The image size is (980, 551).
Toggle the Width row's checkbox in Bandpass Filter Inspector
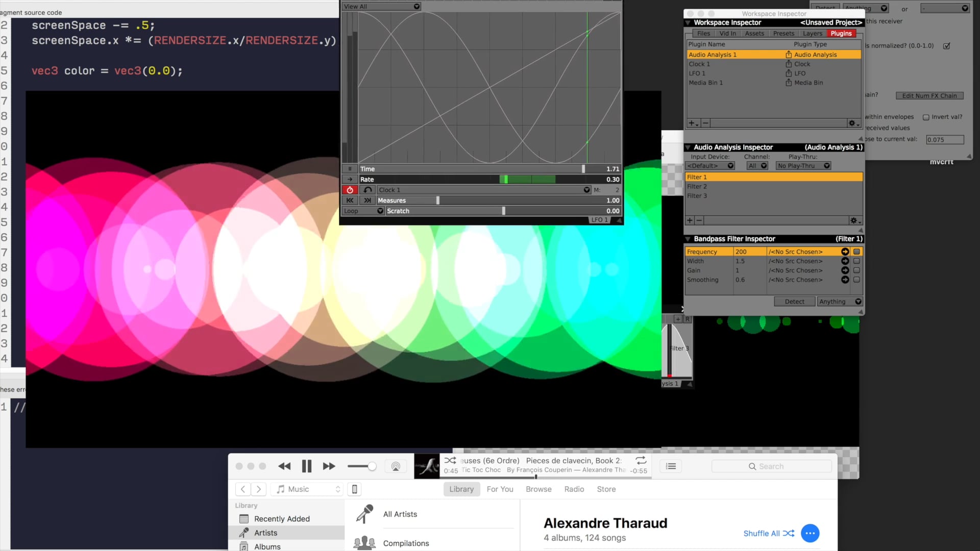coord(856,261)
